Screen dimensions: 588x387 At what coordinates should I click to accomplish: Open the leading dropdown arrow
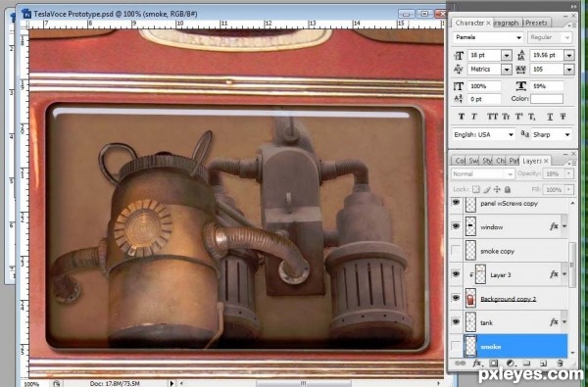(x=568, y=56)
